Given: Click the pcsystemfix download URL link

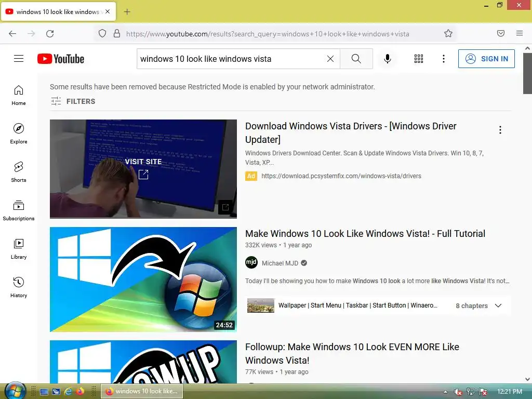Looking at the screenshot, I should 341,176.
